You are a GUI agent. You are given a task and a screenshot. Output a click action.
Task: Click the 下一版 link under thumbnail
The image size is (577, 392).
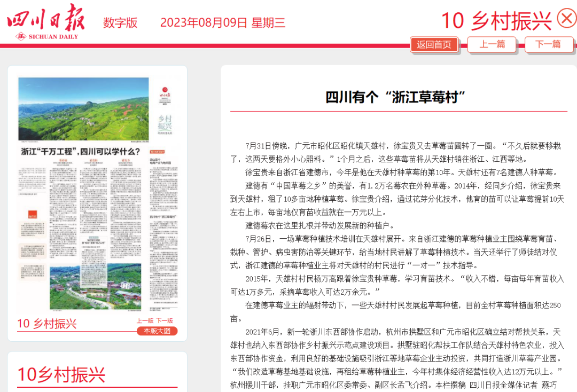coord(164,320)
